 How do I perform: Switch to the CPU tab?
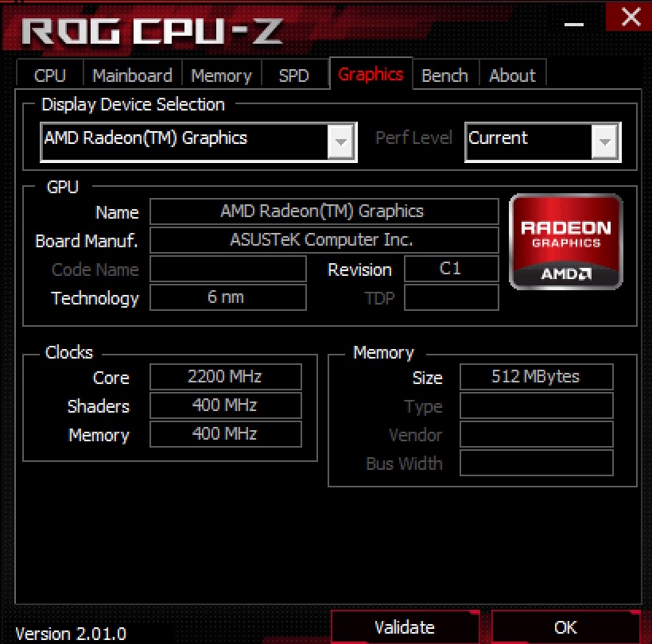[x=50, y=76]
